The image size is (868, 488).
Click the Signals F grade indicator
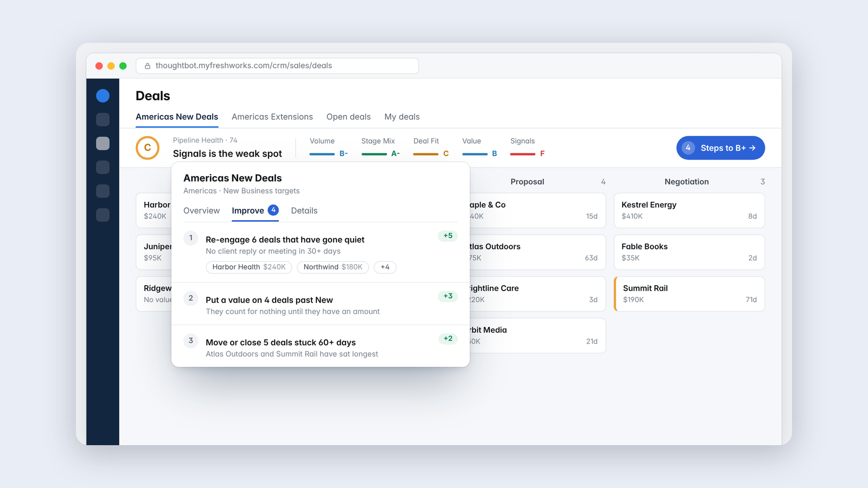click(x=527, y=147)
